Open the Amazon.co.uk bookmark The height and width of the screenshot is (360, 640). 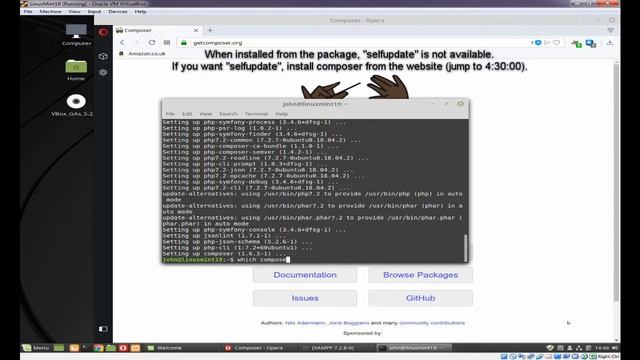click(142, 53)
